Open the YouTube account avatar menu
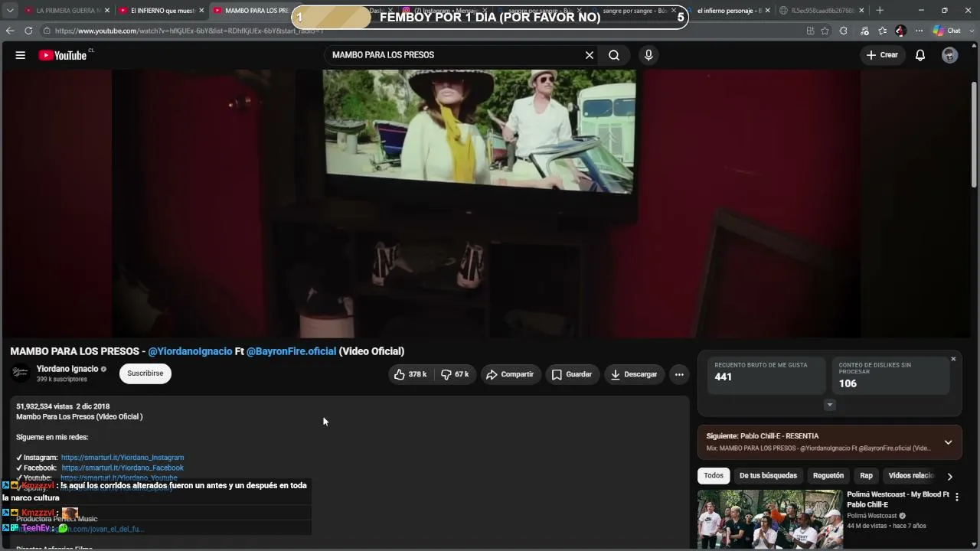Screen dimensions: 980x551 (949, 55)
